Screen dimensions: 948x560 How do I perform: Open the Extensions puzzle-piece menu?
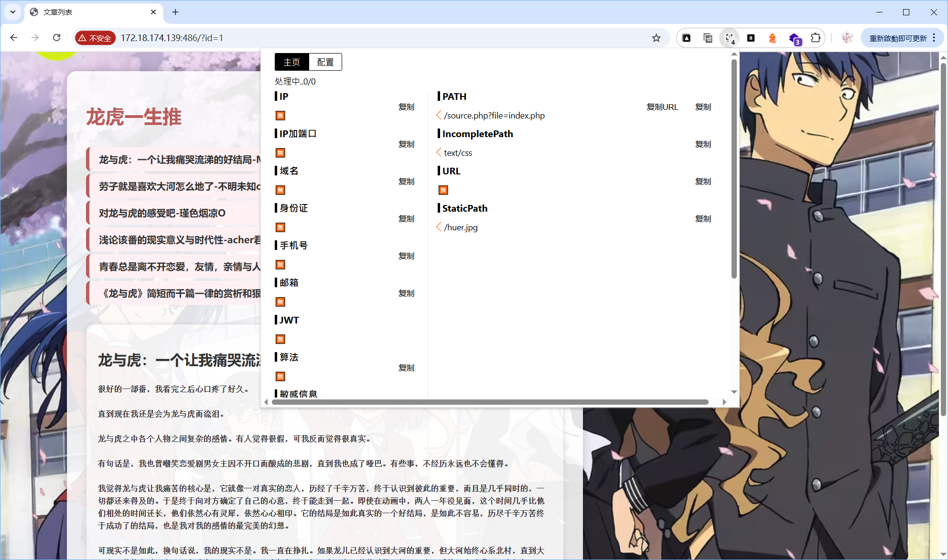[x=816, y=38]
